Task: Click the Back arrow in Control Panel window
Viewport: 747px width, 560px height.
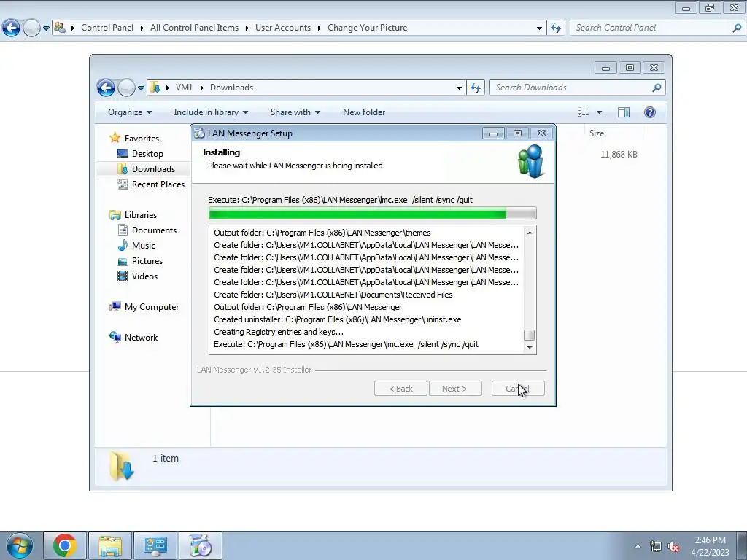Action: tap(12, 28)
